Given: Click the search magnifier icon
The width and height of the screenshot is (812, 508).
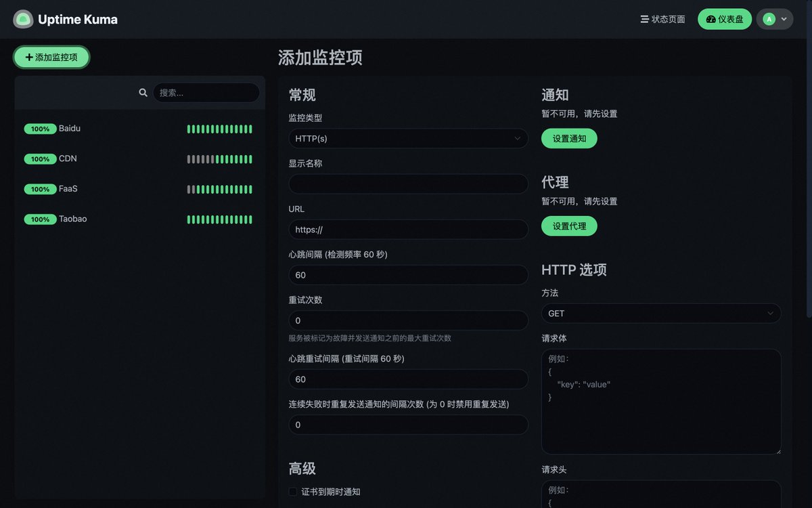Looking at the screenshot, I should 143,93.
